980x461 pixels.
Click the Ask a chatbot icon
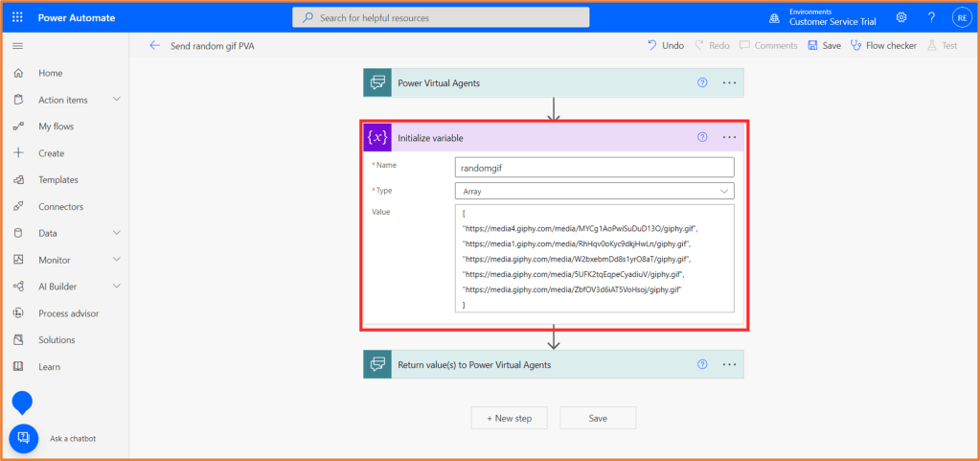tap(23, 438)
